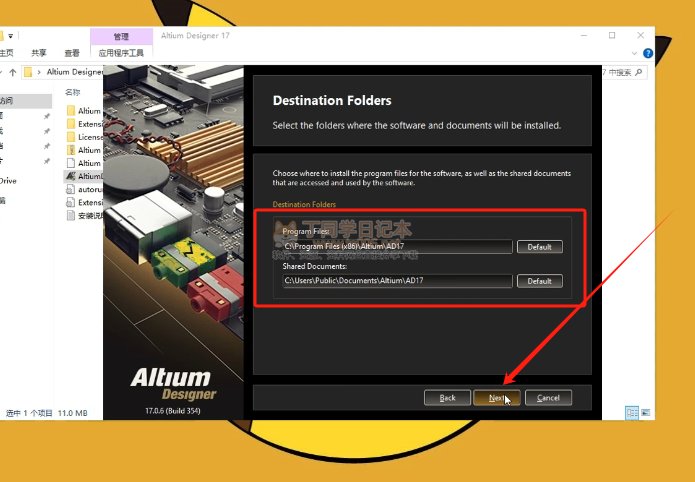Go up one folder level in File Explorer
695x482 pixels.
point(13,72)
